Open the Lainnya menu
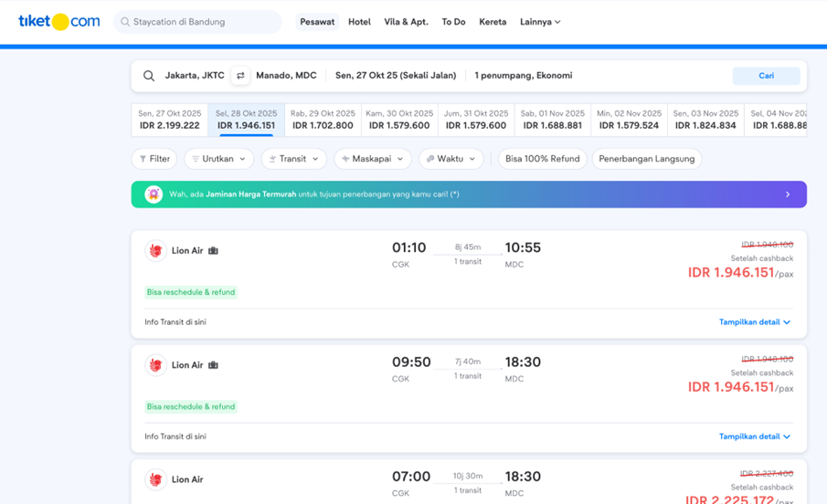Screen dimensions: 827x504 540,22
